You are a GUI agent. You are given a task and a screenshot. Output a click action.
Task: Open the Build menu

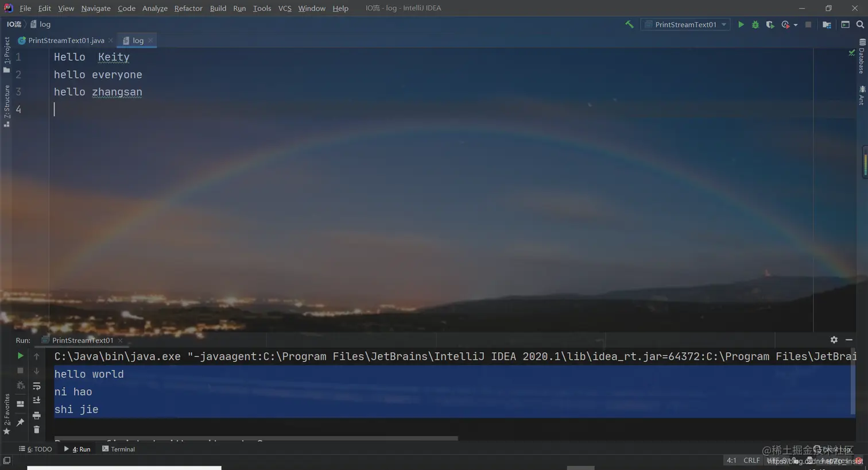[218, 8]
